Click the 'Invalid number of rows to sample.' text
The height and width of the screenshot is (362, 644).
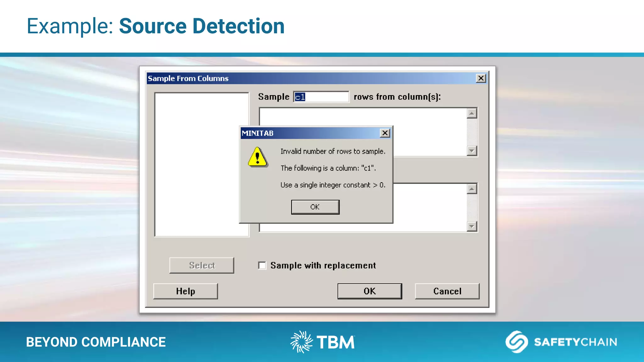tap(333, 151)
